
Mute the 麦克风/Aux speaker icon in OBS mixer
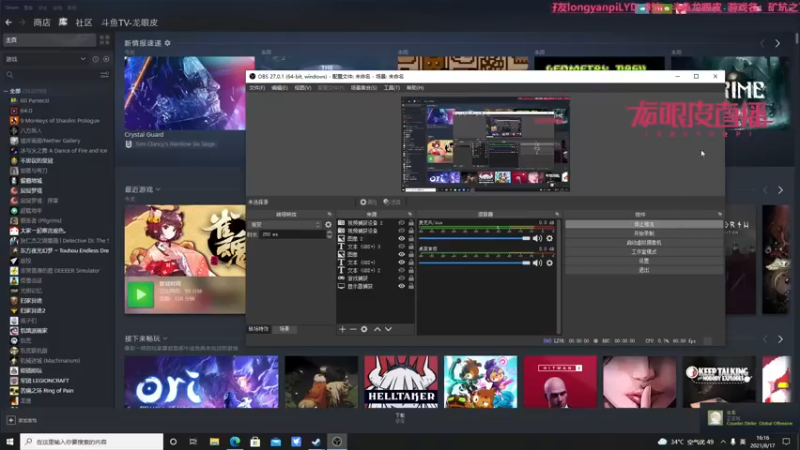pyautogui.click(x=537, y=238)
